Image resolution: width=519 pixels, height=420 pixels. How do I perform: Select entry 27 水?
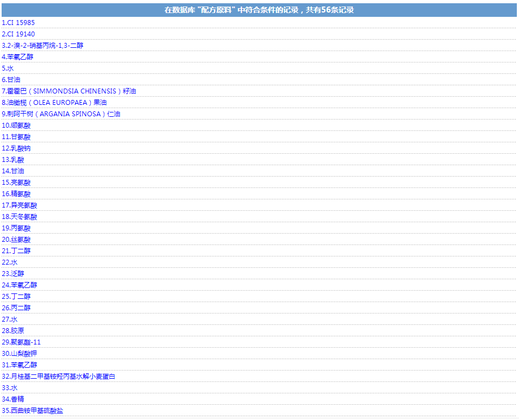(x=10, y=319)
